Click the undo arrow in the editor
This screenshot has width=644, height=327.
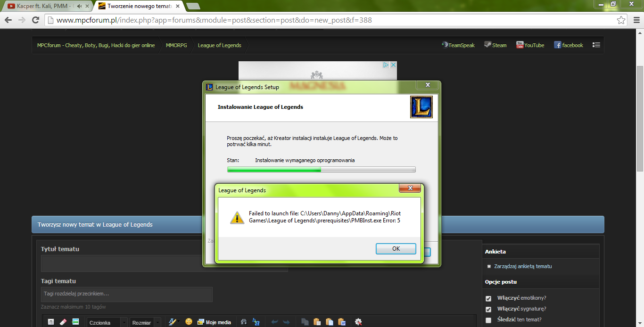point(275,322)
